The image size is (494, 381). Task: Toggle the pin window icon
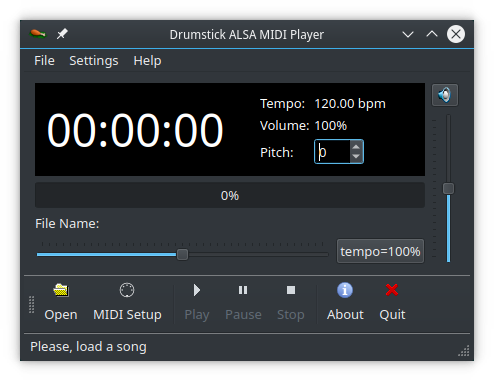point(62,34)
